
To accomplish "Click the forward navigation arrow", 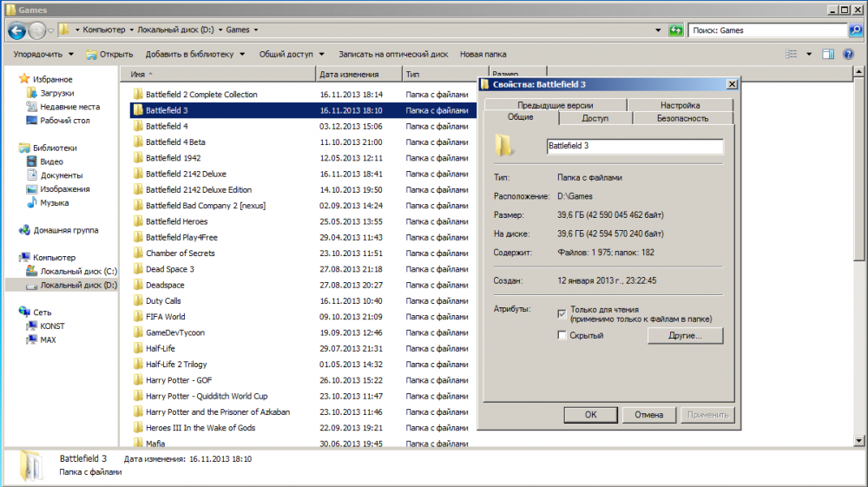I will (36, 30).
